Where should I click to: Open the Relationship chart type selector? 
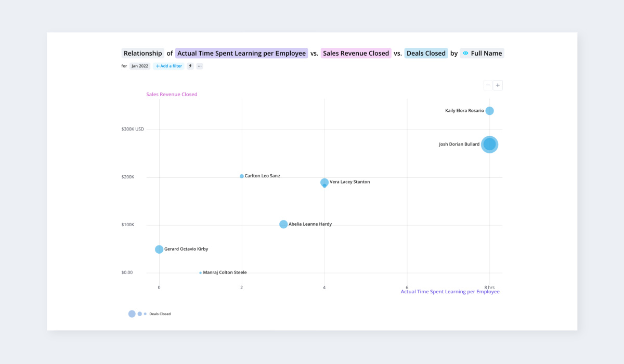click(143, 53)
